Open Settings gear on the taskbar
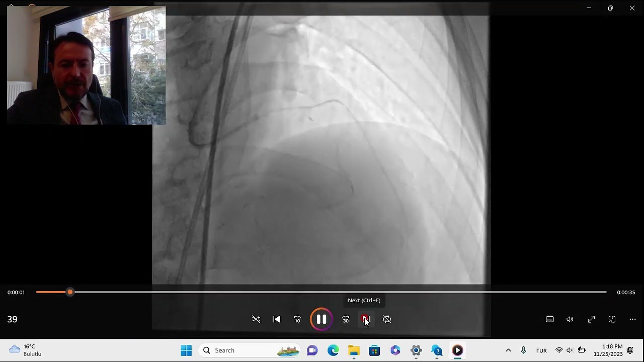The height and width of the screenshot is (362, 644). point(416,350)
